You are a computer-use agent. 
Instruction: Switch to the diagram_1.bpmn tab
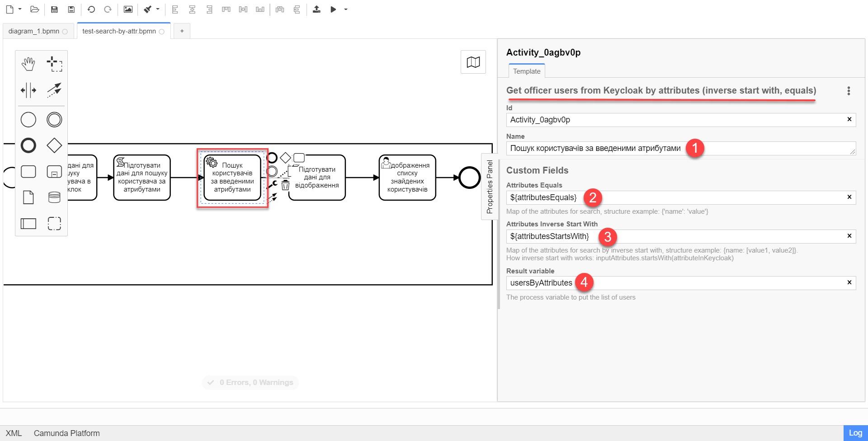point(34,31)
